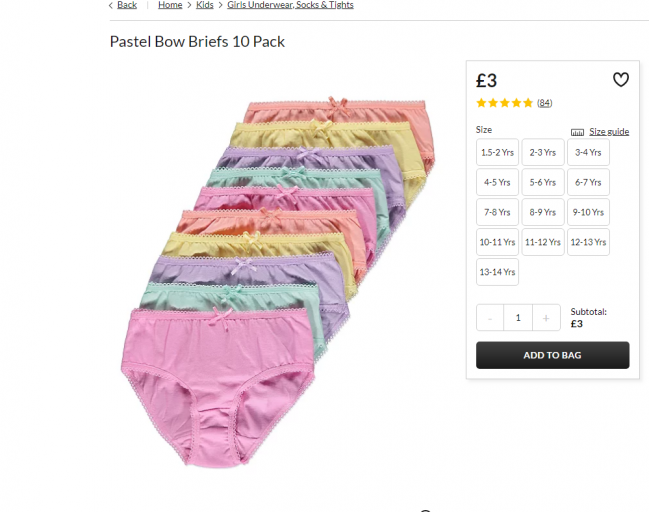This screenshot has height=512, width=649.
Task: Pick the 13-14 Yrs size
Action: point(497,272)
